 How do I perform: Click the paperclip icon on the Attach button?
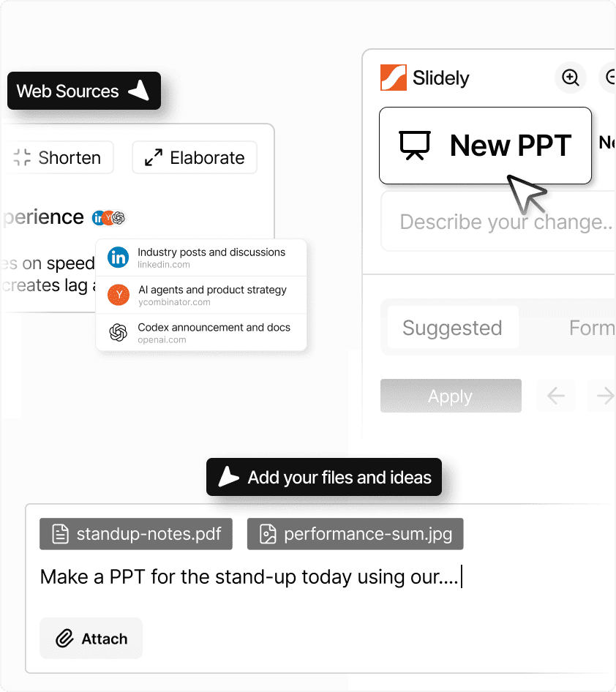click(x=64, y=638)
